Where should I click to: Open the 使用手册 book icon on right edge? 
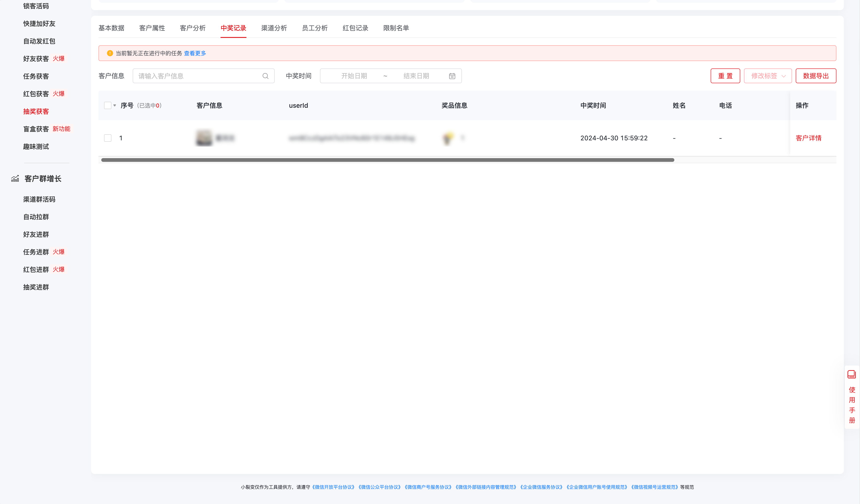[x=852, y=374]
